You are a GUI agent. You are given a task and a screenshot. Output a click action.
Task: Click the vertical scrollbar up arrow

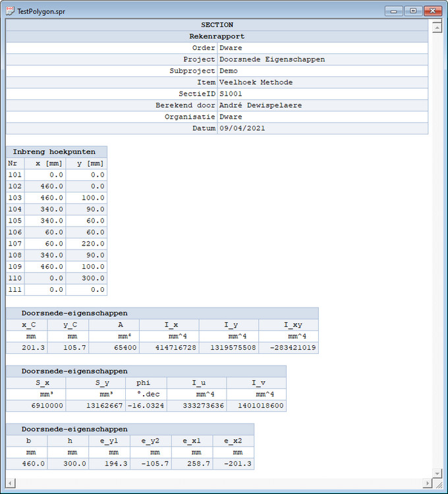click(x=437, y=28)
